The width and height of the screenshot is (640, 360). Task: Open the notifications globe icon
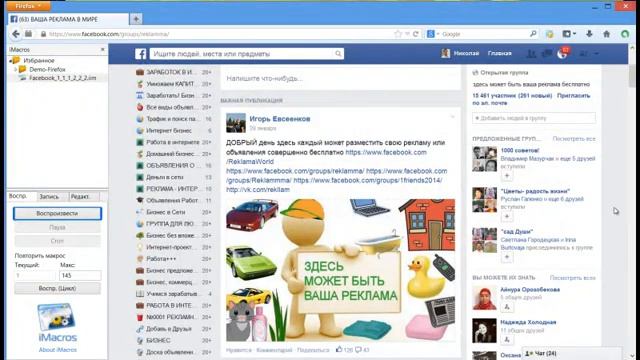(x=562, y=54)
